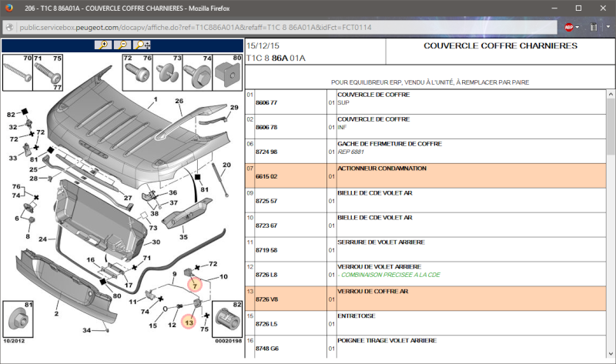Click the COUVERCLE COFFRE CHARNIERES heading

coord(500,46)
